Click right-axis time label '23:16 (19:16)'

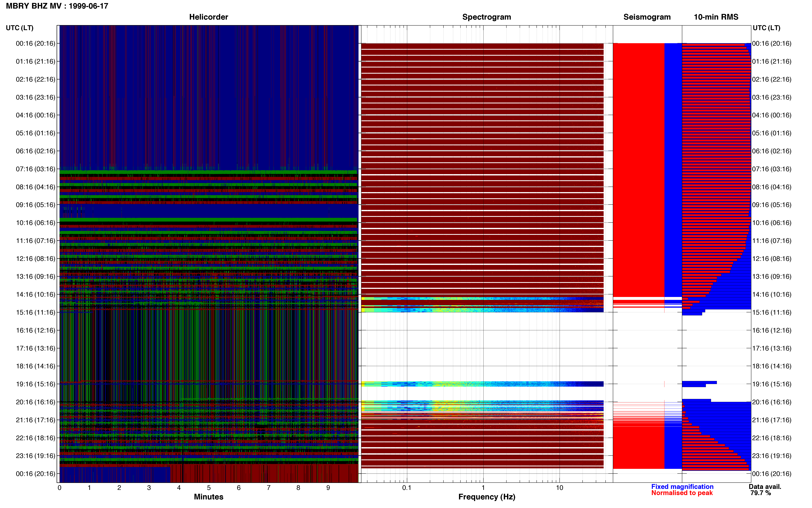[772, 456]
